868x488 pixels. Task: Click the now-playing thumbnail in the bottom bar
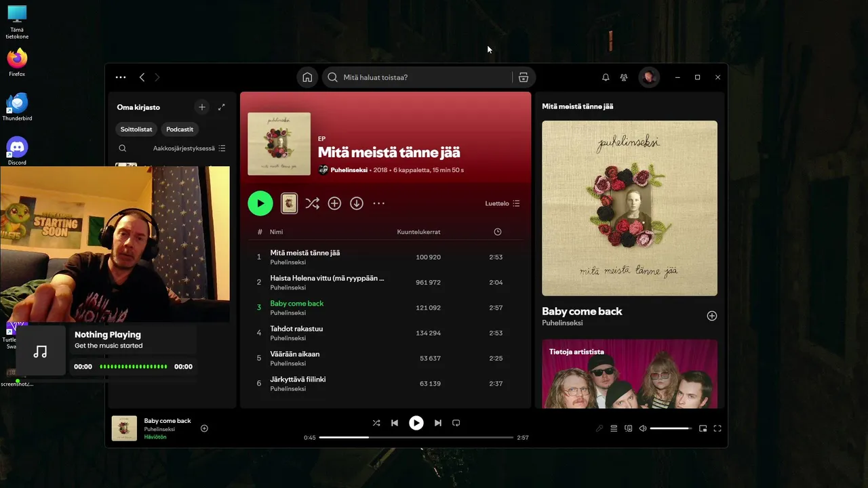pyautogui.click(x=124, y=428)
